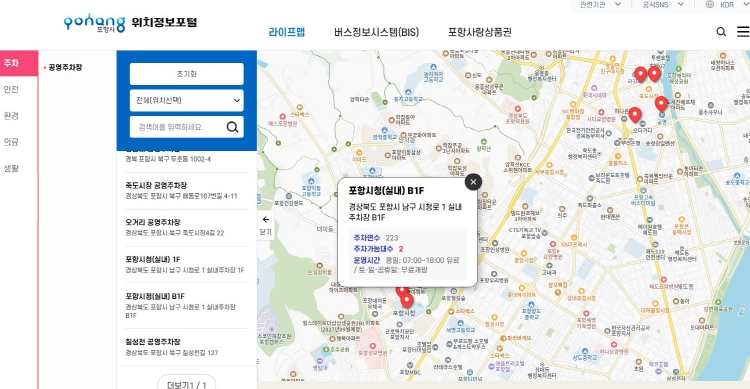
Task: Expand the 공식SNS dropdown
Action: tap(663, 4)
